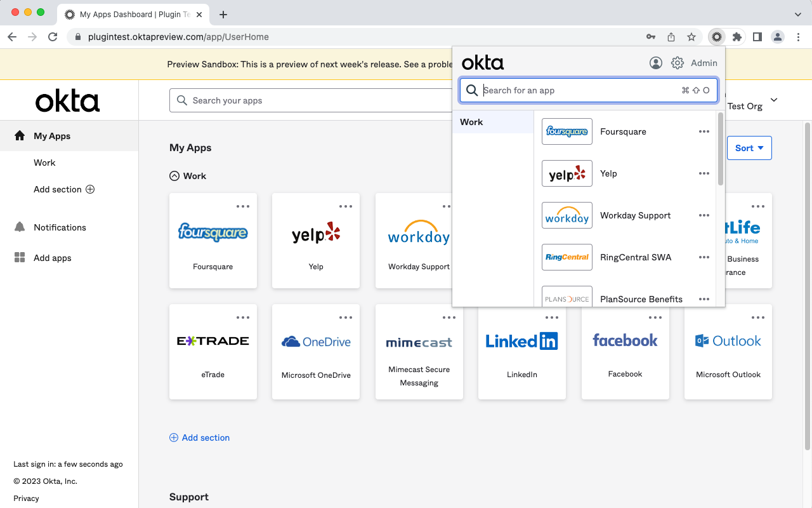Click the Add section link below the apps

[199, 438]
